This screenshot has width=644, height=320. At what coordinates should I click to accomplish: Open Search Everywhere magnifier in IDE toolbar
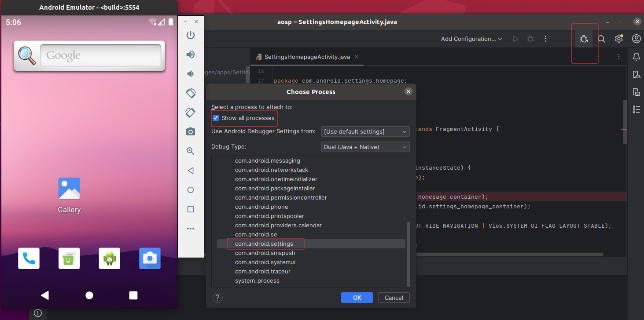pos(601,39)
